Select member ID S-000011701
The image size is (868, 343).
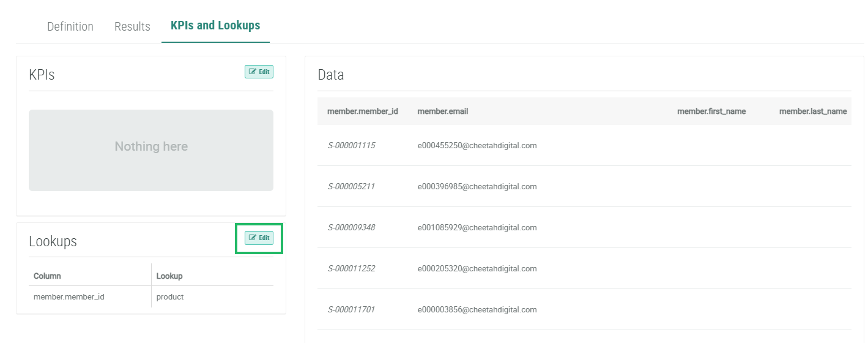351,309
